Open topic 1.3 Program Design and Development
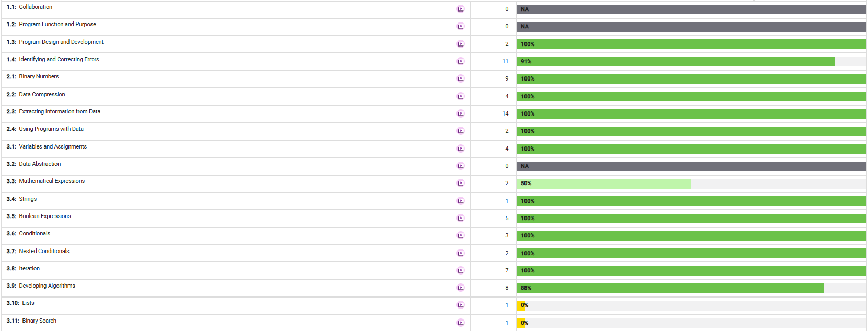 55,42
